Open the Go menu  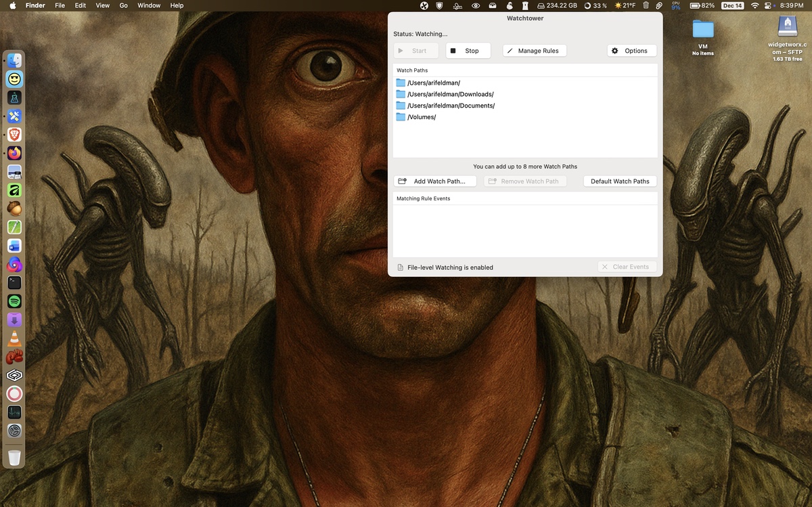click(123, 5)
